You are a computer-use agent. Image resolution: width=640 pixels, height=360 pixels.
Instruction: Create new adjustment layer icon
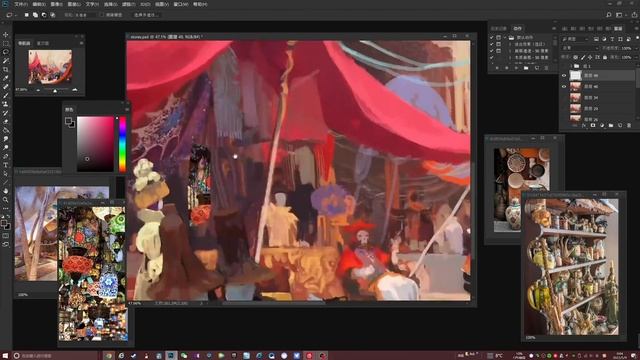coord(602,125)
